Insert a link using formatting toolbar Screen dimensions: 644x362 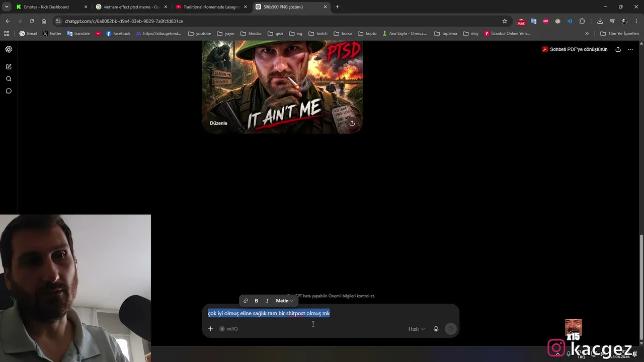point(246,301)
